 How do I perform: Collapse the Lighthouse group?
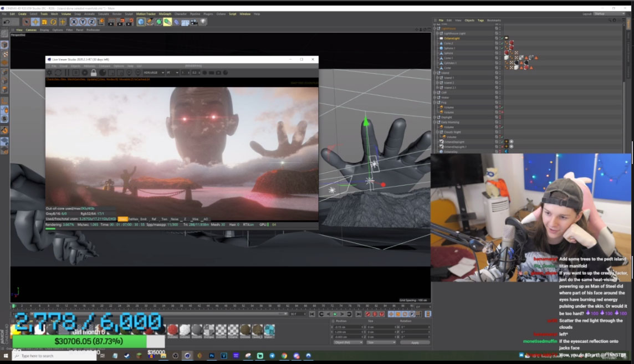pyautogui.click(x=434, y=28)
